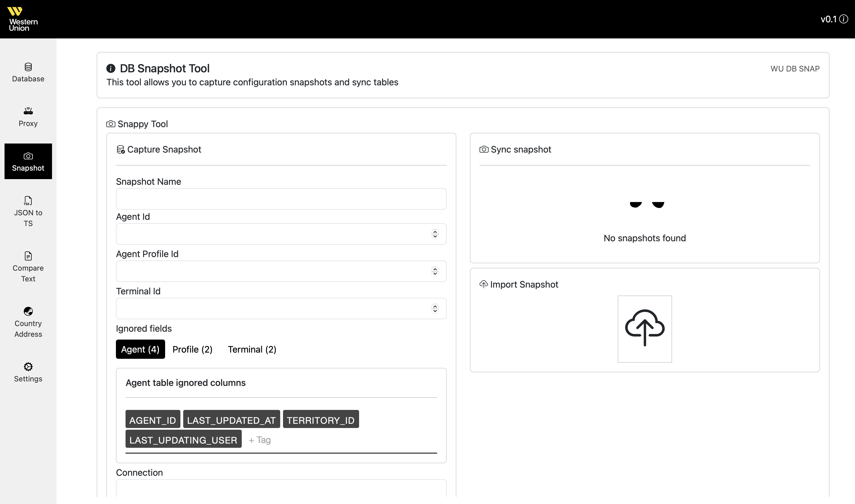
Task: Click the WU DB SNAP label
Action: [795, 69]
